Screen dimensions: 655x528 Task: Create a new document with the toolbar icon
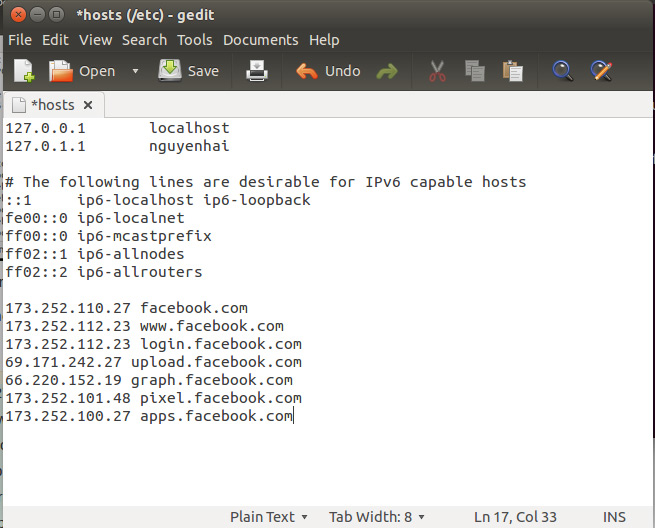coord(24,71)
